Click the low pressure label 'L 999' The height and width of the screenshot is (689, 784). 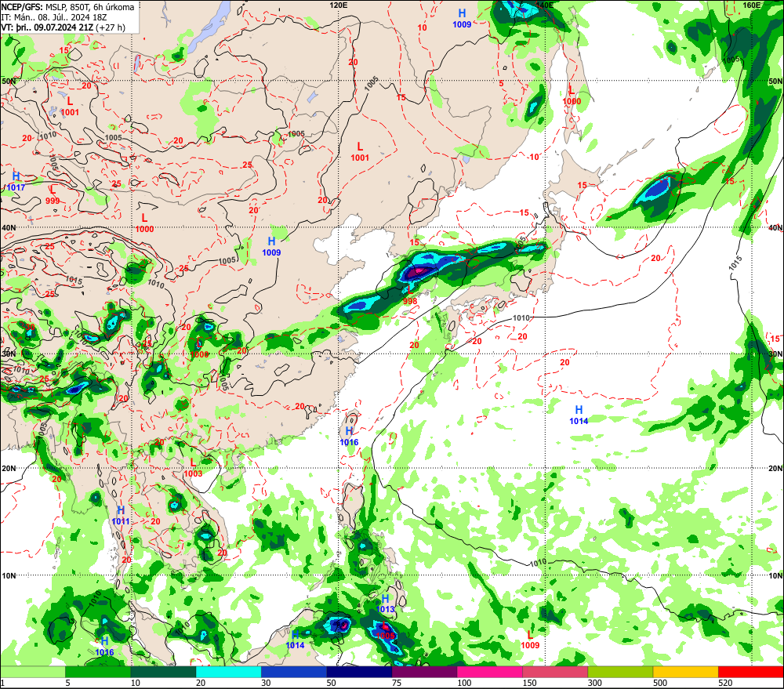[53, 195]
